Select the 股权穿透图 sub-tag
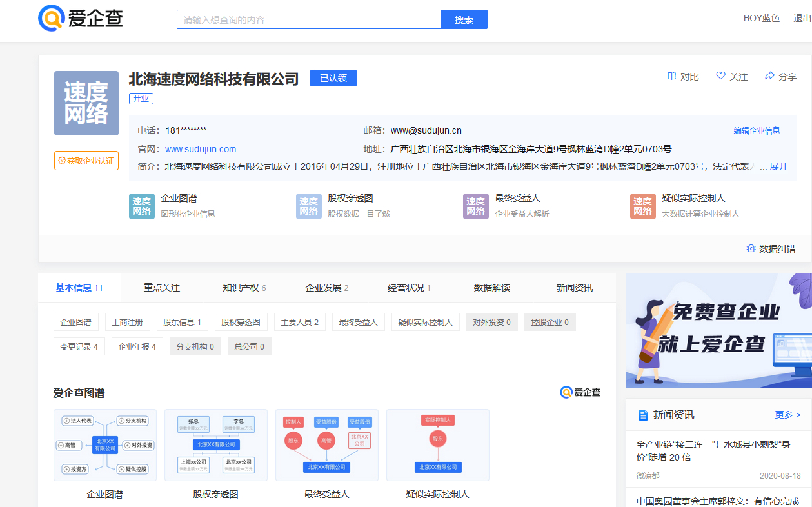 click(241, 322)
